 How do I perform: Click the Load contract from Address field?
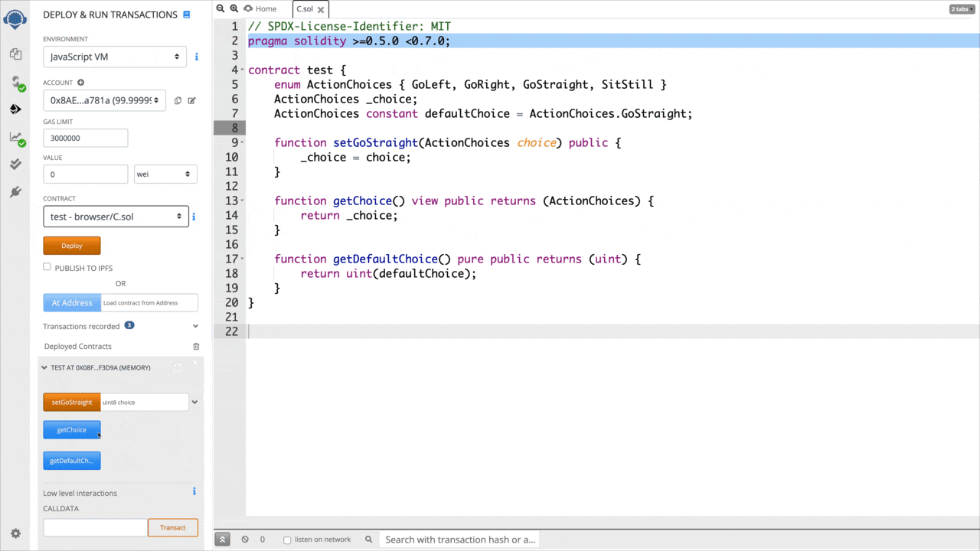coord(149,303)
